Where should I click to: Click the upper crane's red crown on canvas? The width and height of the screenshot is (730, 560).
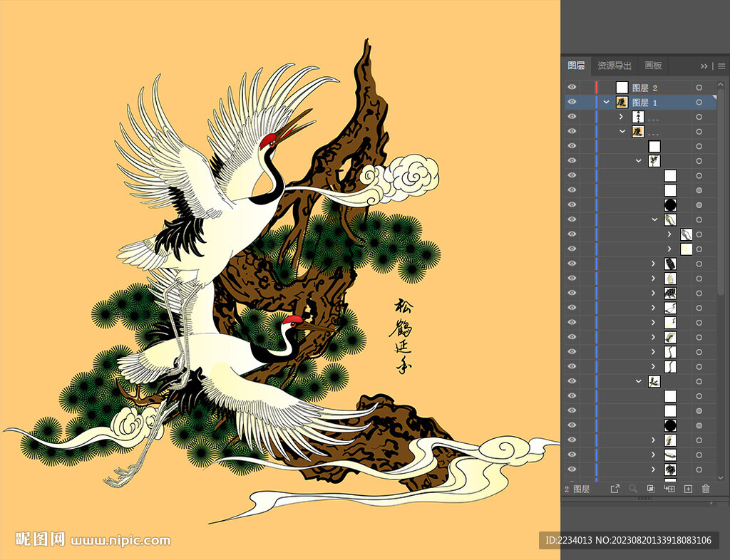268,140
